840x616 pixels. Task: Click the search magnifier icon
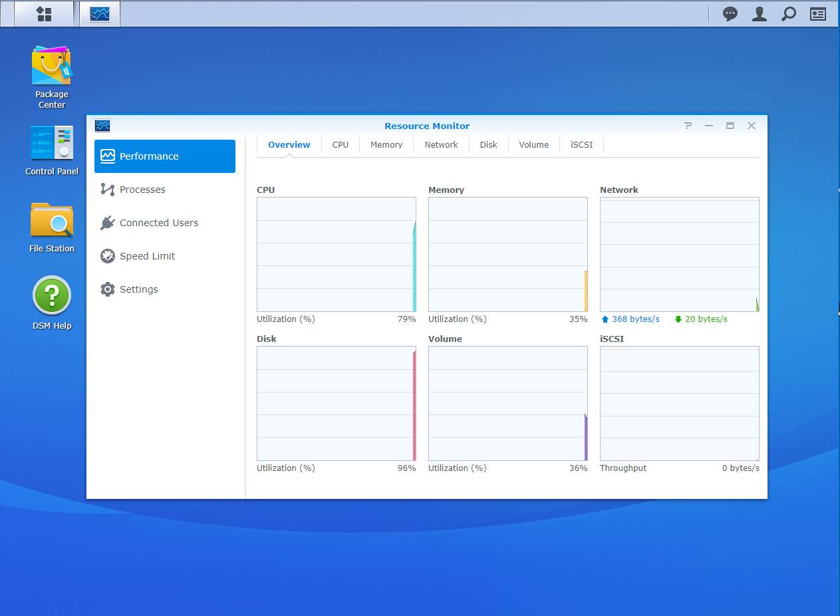click(788, 14)
